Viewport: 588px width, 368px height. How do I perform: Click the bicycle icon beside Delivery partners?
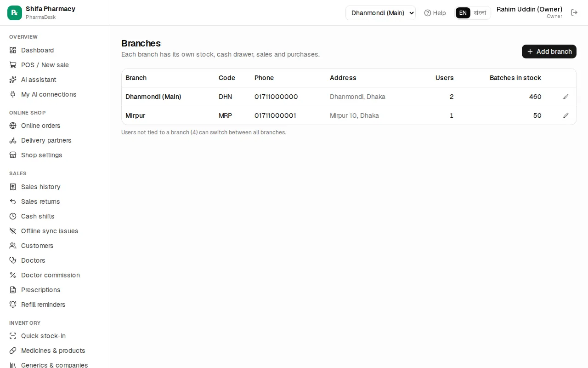pos(13,140)
